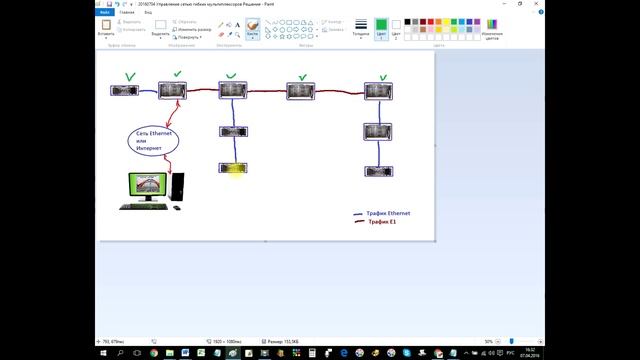Viewport: 640px width, 360px height.
Task: Select the Eraser tool
Action: pyautogui.click(x=221, y=35)
